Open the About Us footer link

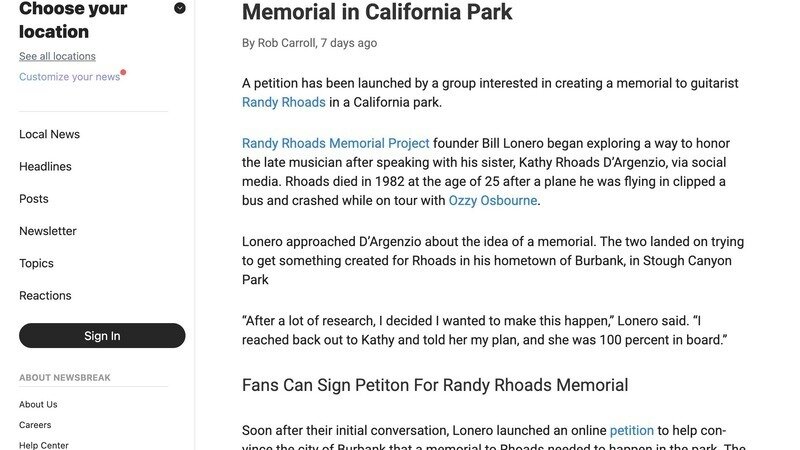coord(38,404)
